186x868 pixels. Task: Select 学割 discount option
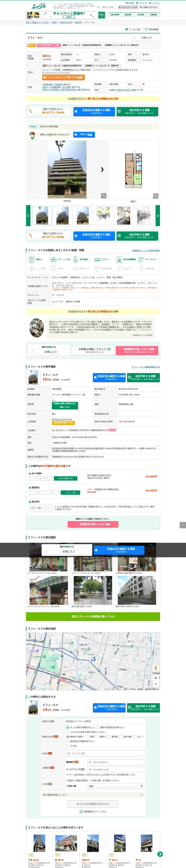coord(52,493)
